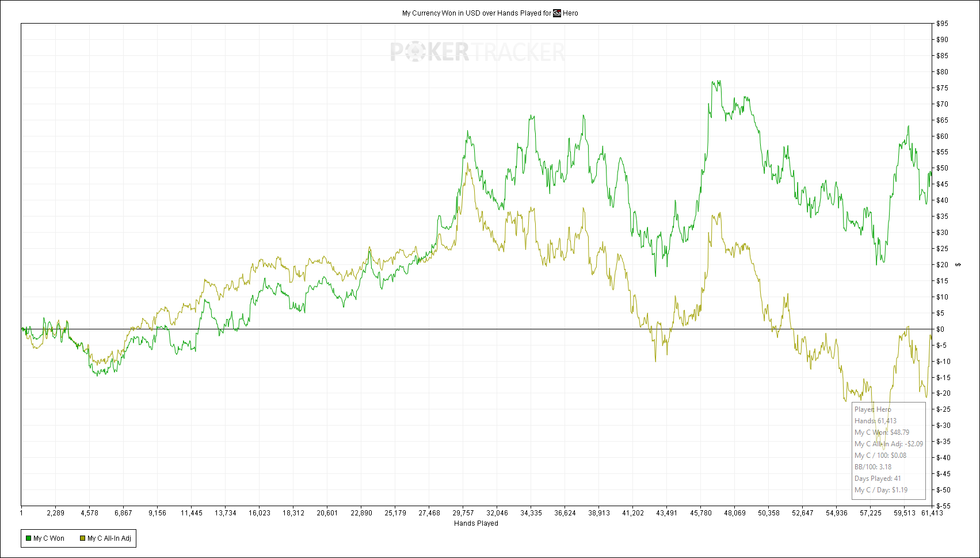980x558 pixels.
Task: Click the x-axis label '18,312'
Action: pos(293,513)
